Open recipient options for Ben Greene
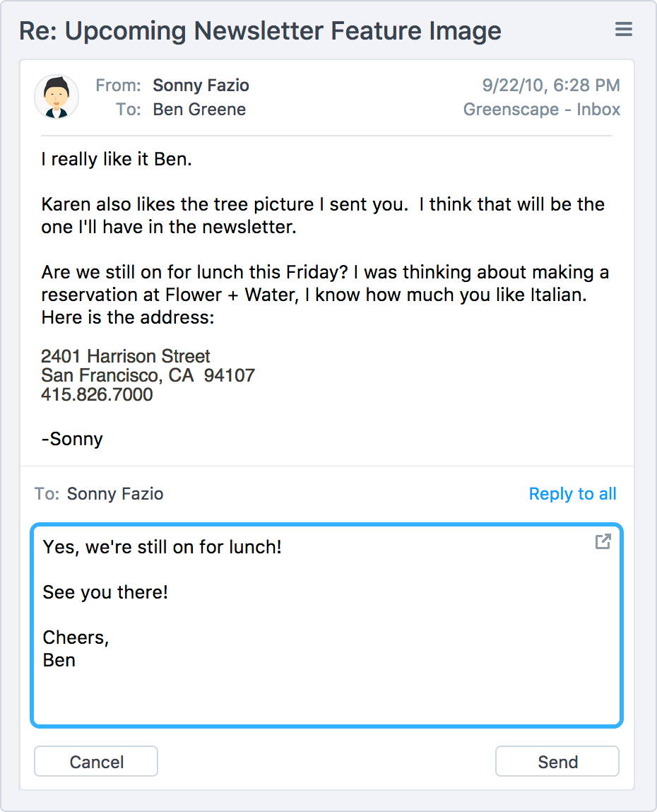The height and width of the screenshot is (812, 657). (x=199, y=110)
